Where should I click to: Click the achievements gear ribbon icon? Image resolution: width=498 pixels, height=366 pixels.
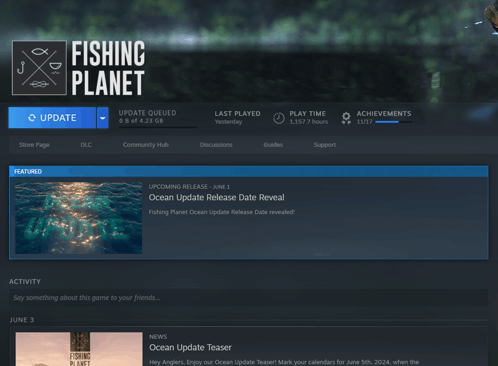tap(346, 118)
